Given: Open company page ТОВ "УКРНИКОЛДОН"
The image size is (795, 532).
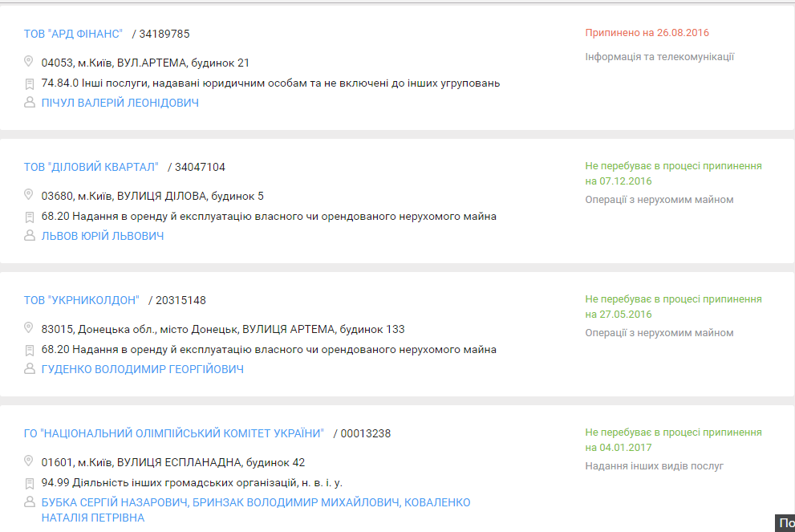Looking at the screenshot, I should [81, 300].
